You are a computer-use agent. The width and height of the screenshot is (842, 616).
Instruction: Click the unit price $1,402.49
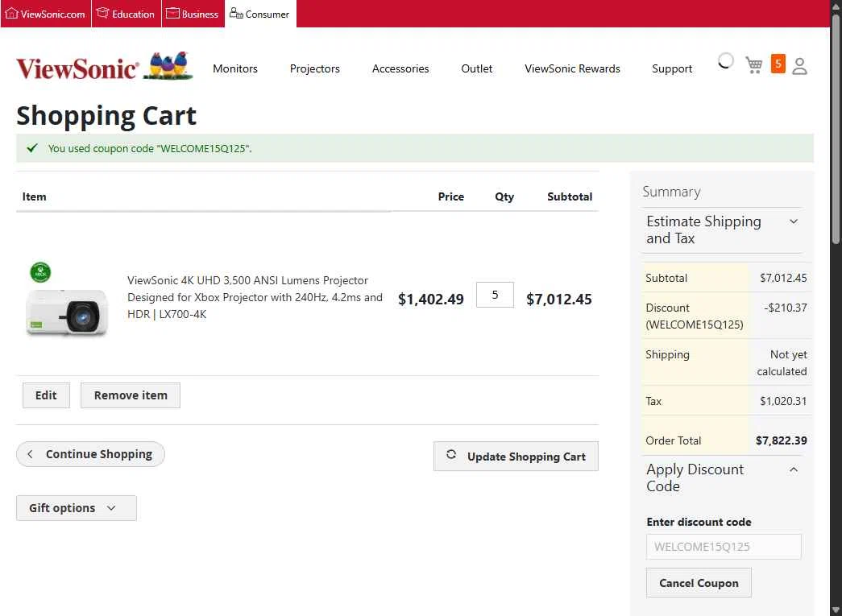pyautogui.click(x=430, y=299)
